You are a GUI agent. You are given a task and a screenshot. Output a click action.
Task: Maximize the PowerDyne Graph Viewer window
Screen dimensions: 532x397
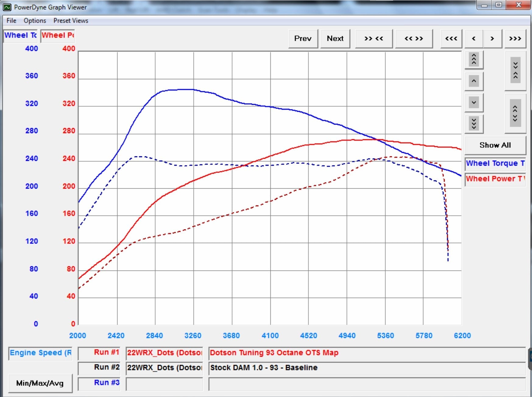(x=499, y=5)
